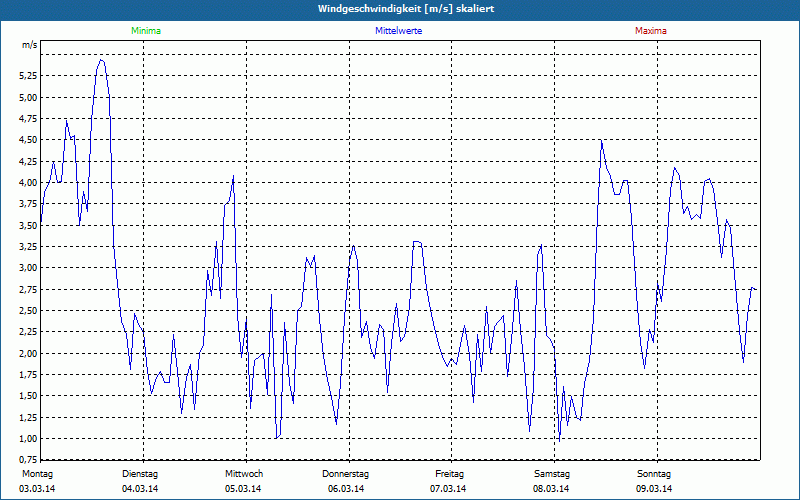Select the Montag day label
Screen dimensions: 800x500
pos(36,473)
